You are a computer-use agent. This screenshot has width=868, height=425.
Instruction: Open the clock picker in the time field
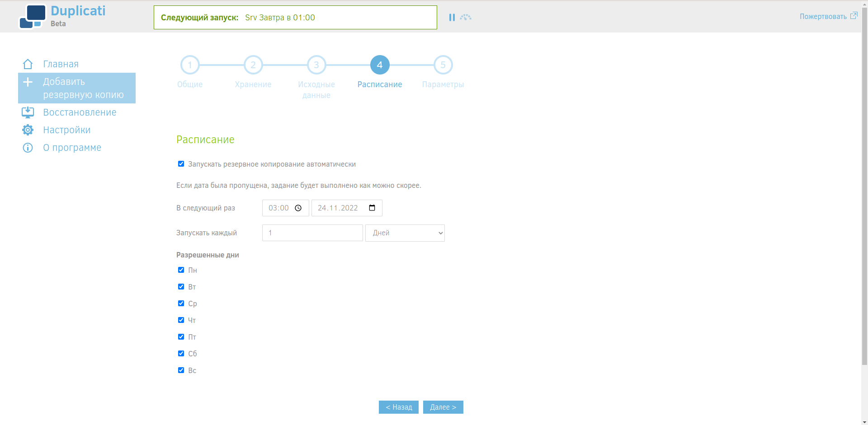pyautogui.click(x=298, y=208)
